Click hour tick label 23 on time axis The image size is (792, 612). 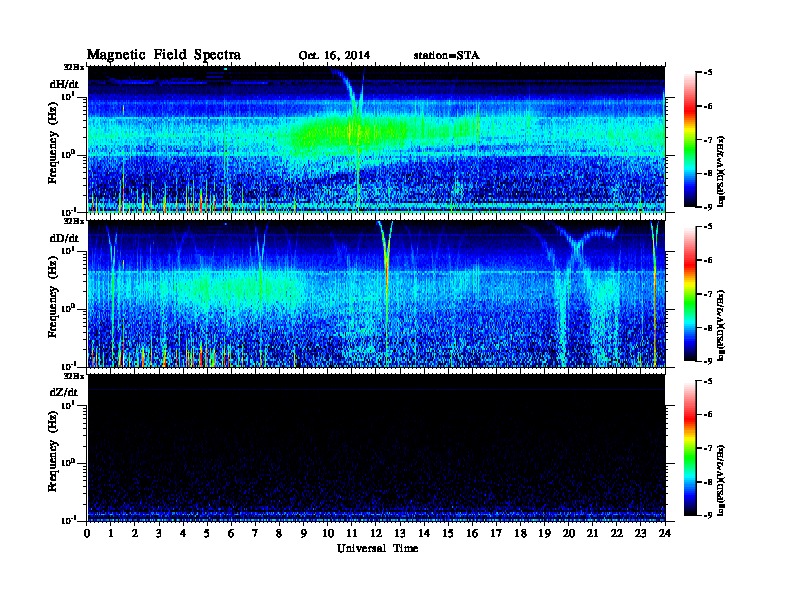[641, 534]
